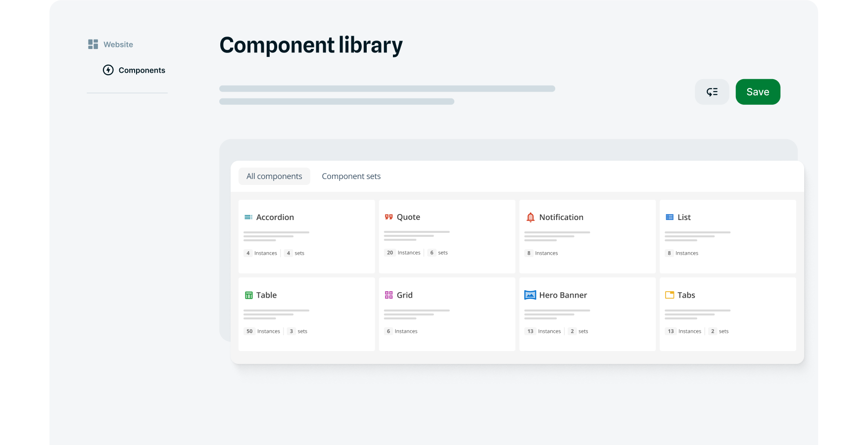Open Website in the sidebar
This screenshot has height=445, width=868.
pyautogui.click(x=118, y=44)
